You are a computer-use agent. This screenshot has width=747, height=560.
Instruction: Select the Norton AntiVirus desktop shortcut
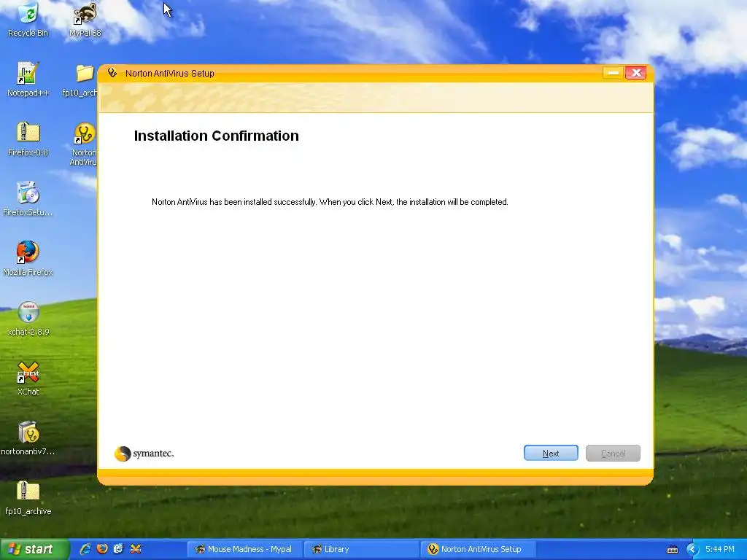point(84,144)
